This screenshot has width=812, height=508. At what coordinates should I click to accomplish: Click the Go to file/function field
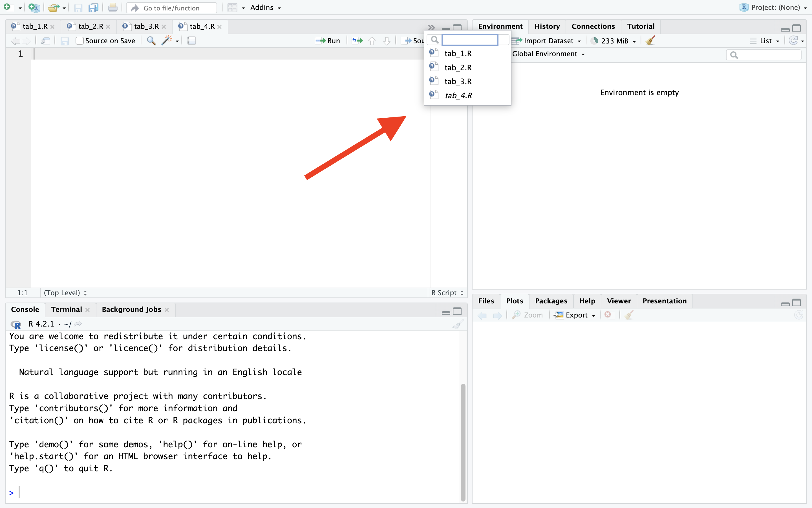tap(172, 8)
